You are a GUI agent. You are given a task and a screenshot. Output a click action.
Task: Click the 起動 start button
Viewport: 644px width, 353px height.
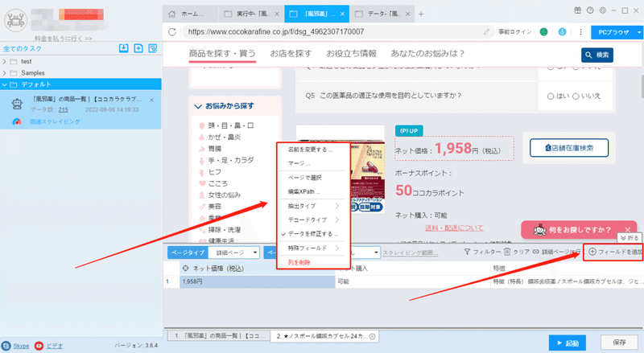568,343
